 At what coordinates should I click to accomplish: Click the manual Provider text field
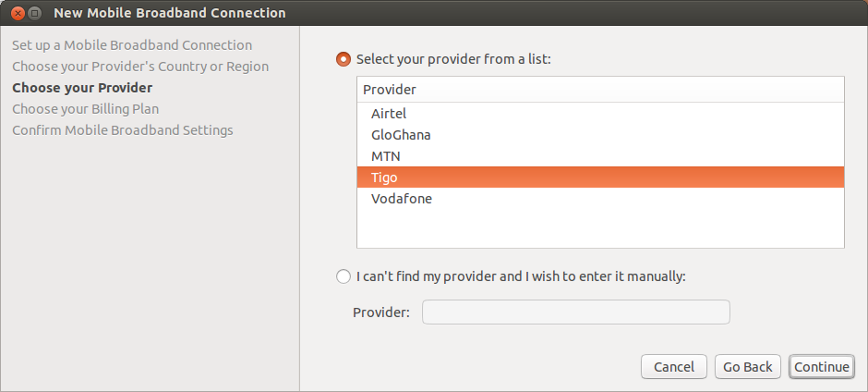pyautogui.click(x=575, y=312)
